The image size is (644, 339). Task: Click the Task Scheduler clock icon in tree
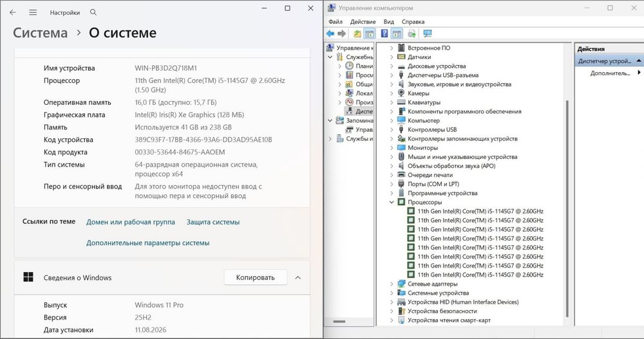pos(349,66)
